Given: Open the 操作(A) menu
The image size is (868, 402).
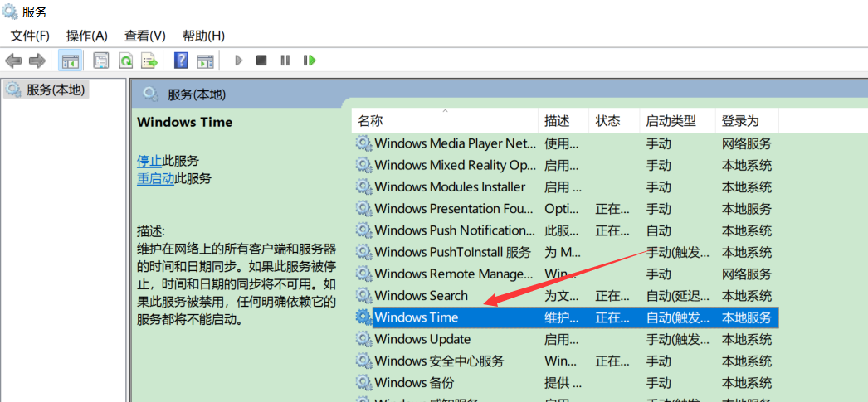Looking at the screenshot, I should tap(86, 36).
